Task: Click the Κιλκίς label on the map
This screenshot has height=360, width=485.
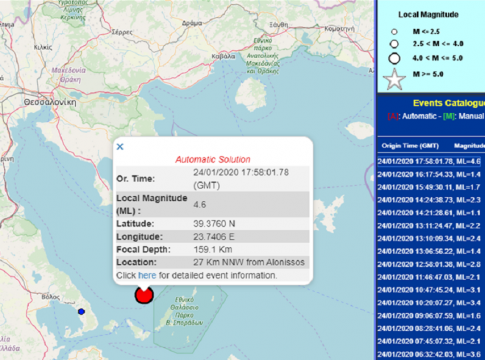Action: click(x=43, y=47)
